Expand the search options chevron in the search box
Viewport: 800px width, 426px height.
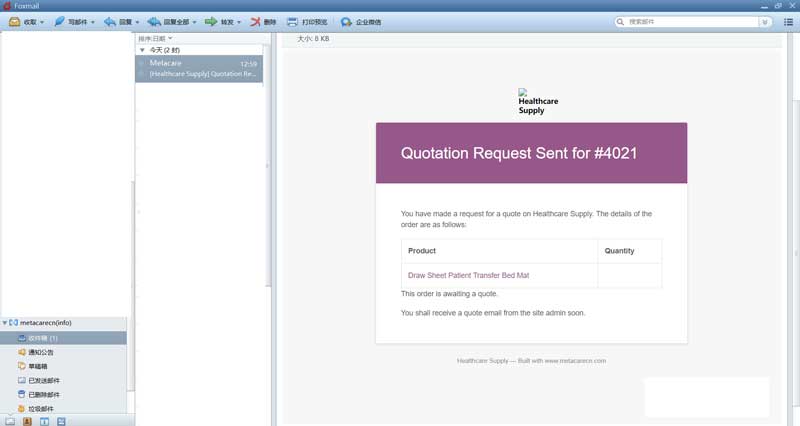pos(764,22)
